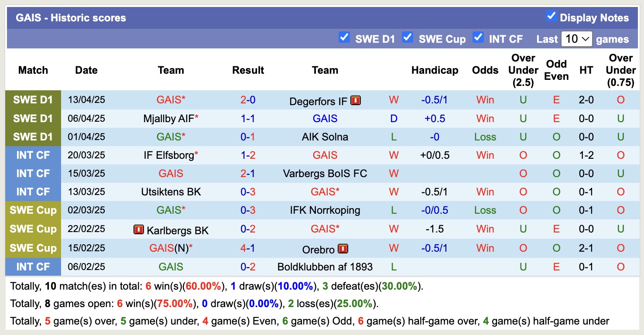This screenshot has height=335, width=644.
Task: Open the Last 10 games dropdown
Action: point(576,39)
